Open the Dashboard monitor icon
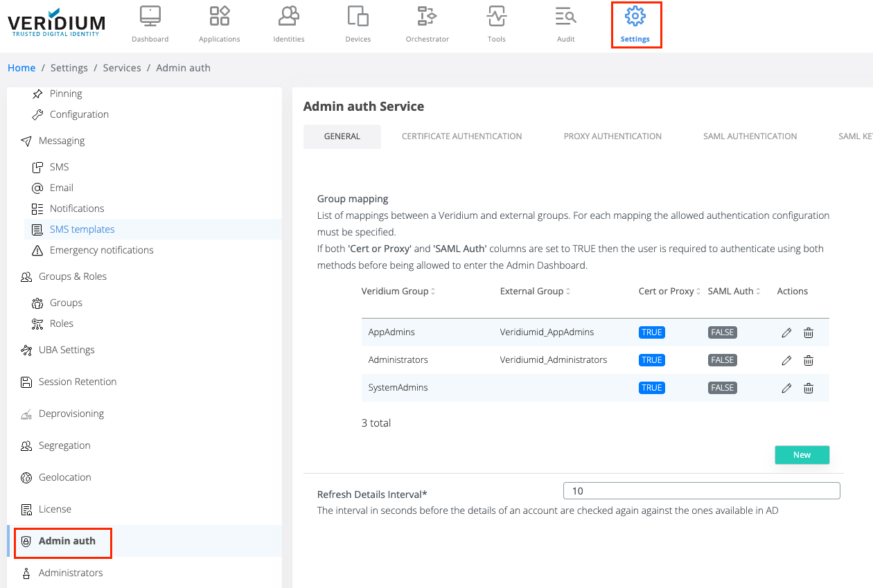This screenshot has height=588, width=873. pyautogui.click(x=150, y=17)
